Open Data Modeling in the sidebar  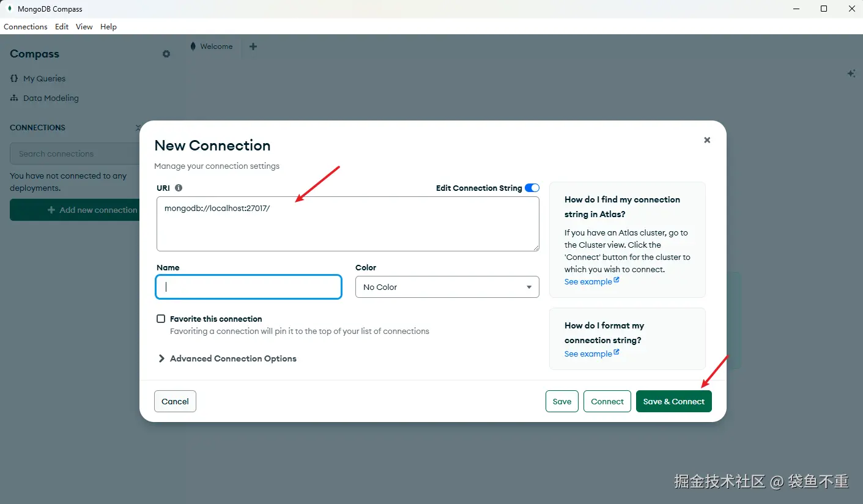[45, 98]
